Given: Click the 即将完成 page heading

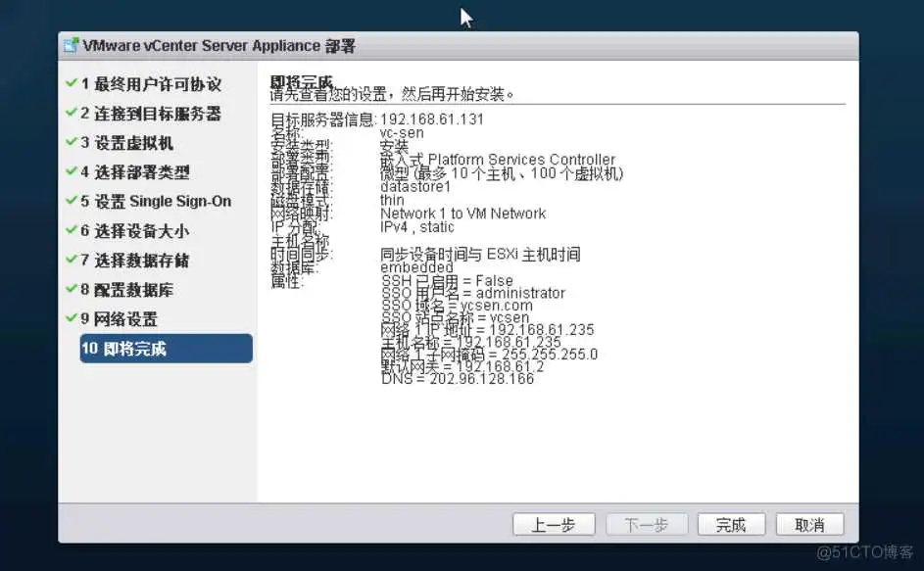Looking at the screenshot, I should tap(301, 81).
